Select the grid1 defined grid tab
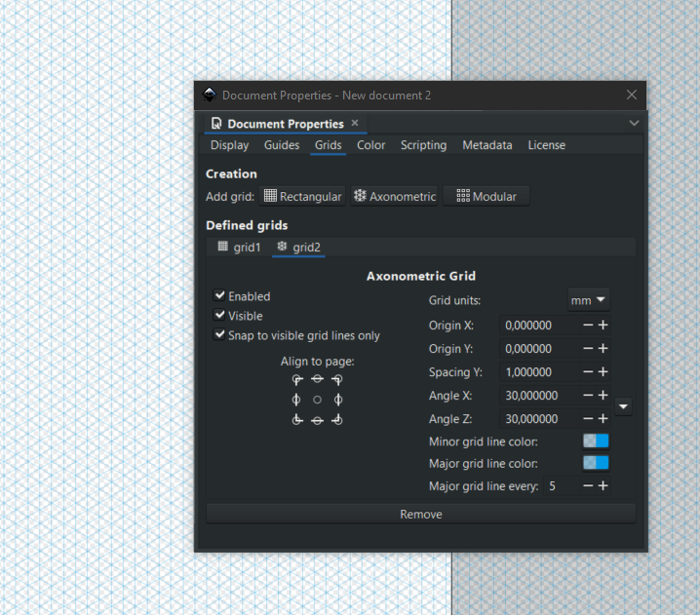 239,248
